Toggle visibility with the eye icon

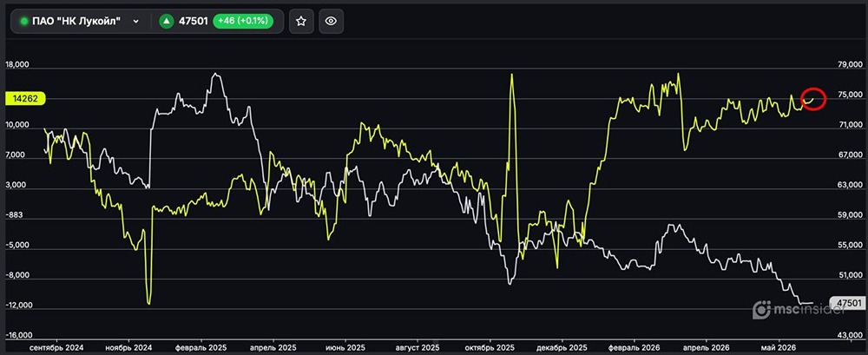coord(331,21)
